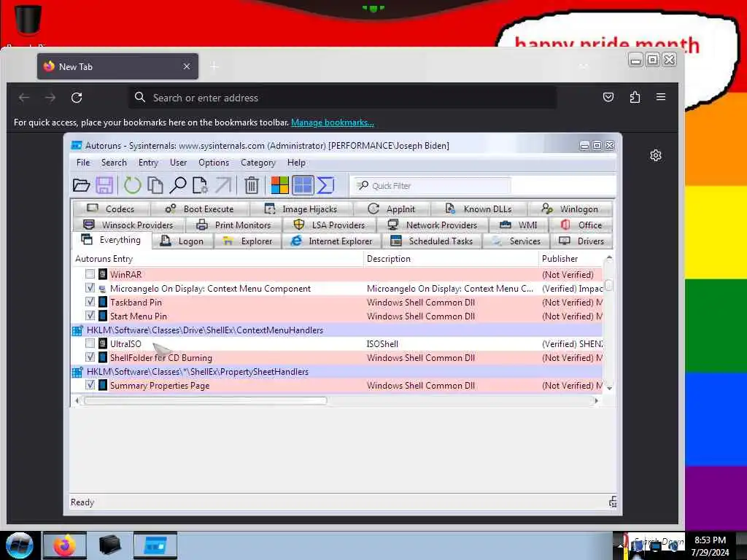Viewport: 747px width, 560px height.
Task: Select the HKLM Drive ShellEx ContextMenuHandlers registry row
Action: (x=336, y=330)
